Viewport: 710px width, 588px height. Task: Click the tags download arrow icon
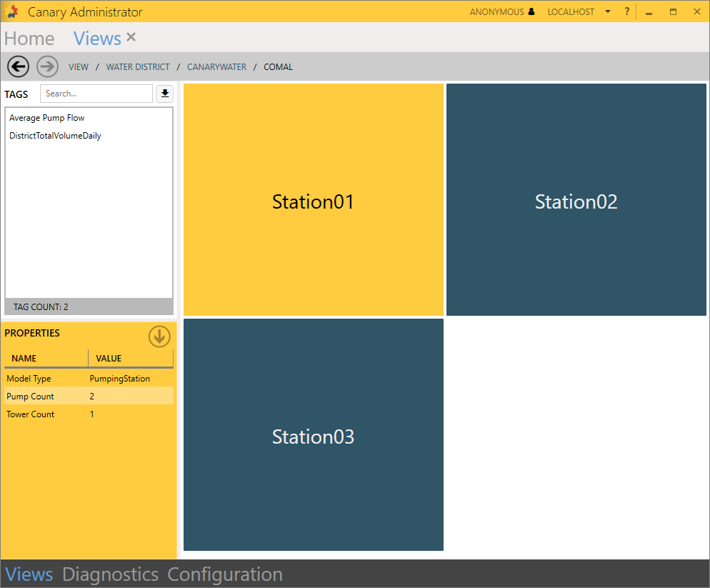pyautogui.click(x=165, y=94)
